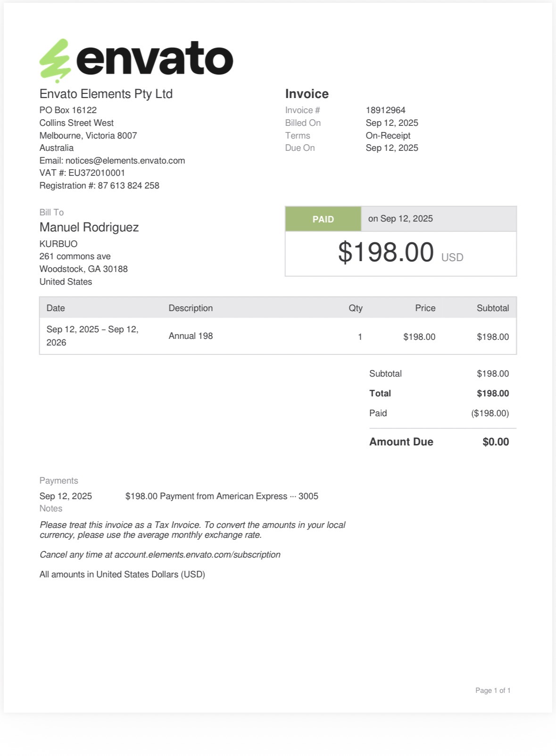Screen dimensions: 556x756
Task: Click the Qty column header
Action: [355, 308]
